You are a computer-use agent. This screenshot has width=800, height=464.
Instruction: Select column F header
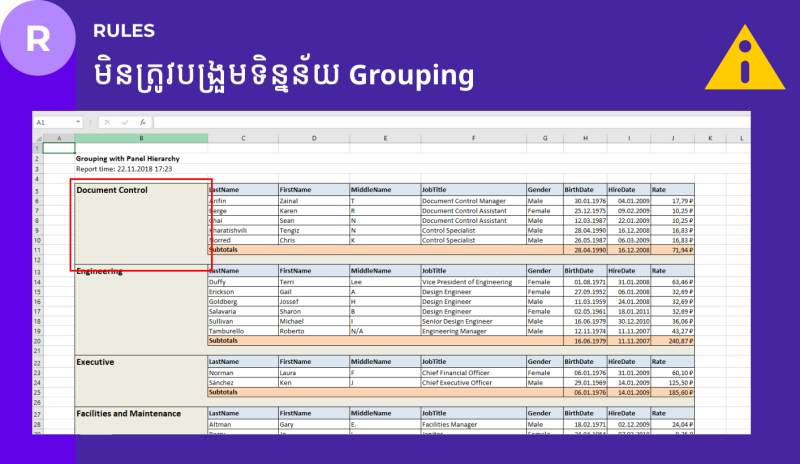tap(472, 137)
